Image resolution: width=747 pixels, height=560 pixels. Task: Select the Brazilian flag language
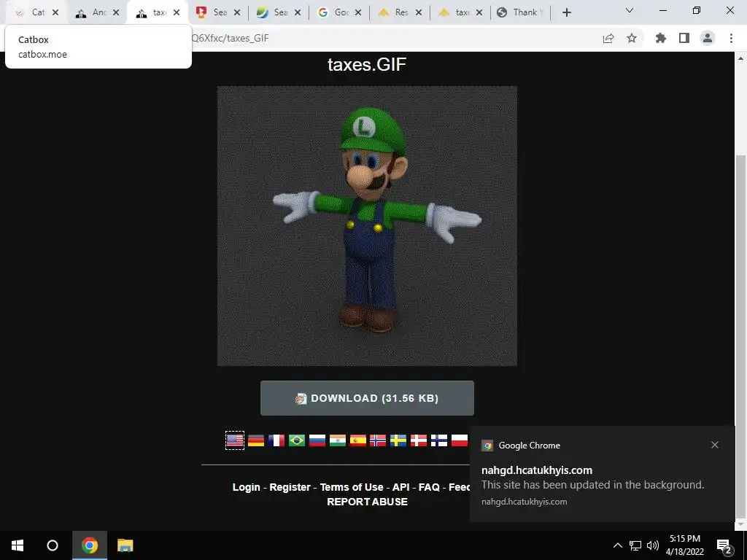point(297,440)
